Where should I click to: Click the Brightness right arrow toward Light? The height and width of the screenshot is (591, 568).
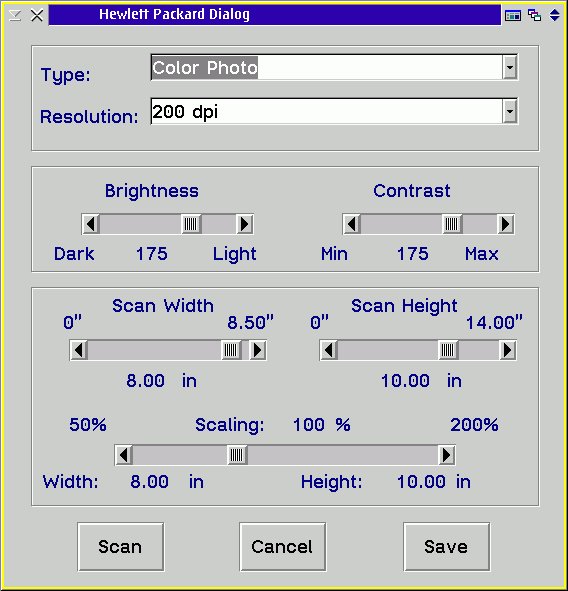coord(245,224)
